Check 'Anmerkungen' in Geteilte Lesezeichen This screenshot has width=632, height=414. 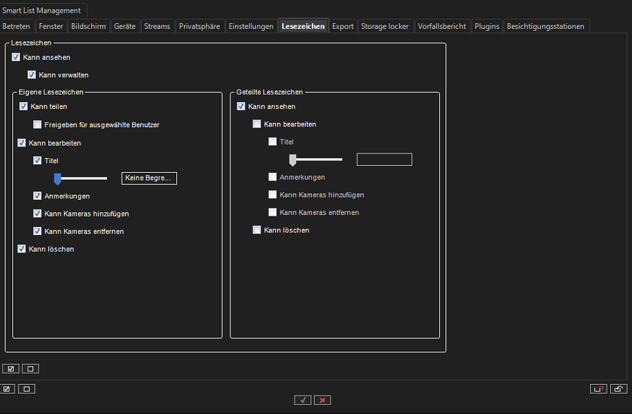pos(272,177)
